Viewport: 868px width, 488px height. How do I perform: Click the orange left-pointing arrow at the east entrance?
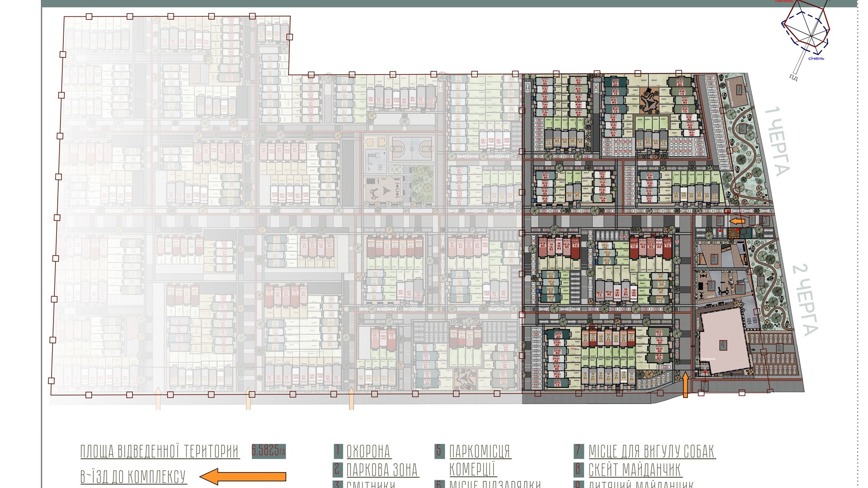pyautogui.click(x=737, y=221)
